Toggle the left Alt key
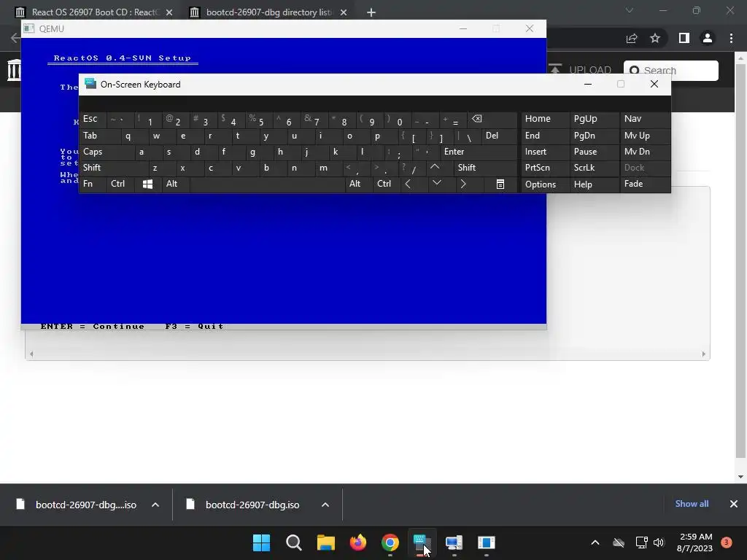This screenshot has height=560, width=747. [x=175, y=184]
